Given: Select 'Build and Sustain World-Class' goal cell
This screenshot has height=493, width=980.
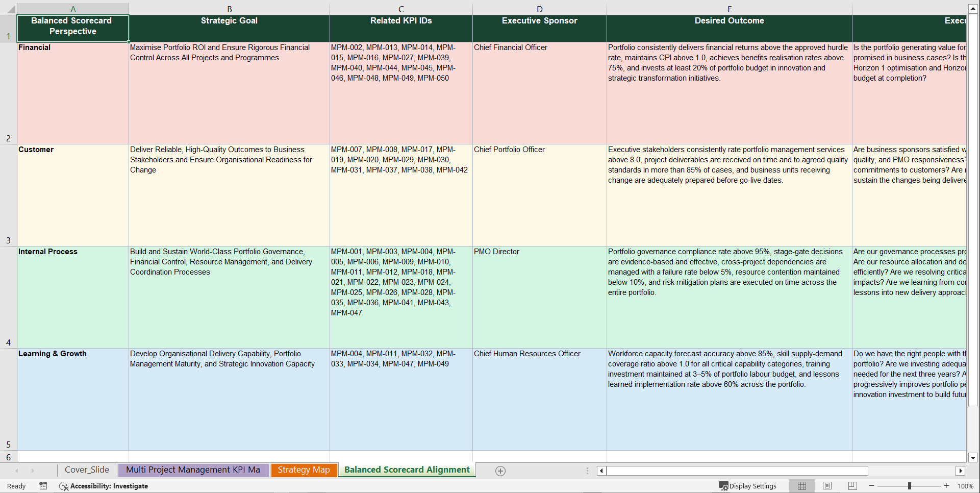Looking at the screenshot, I should [230, 297].
